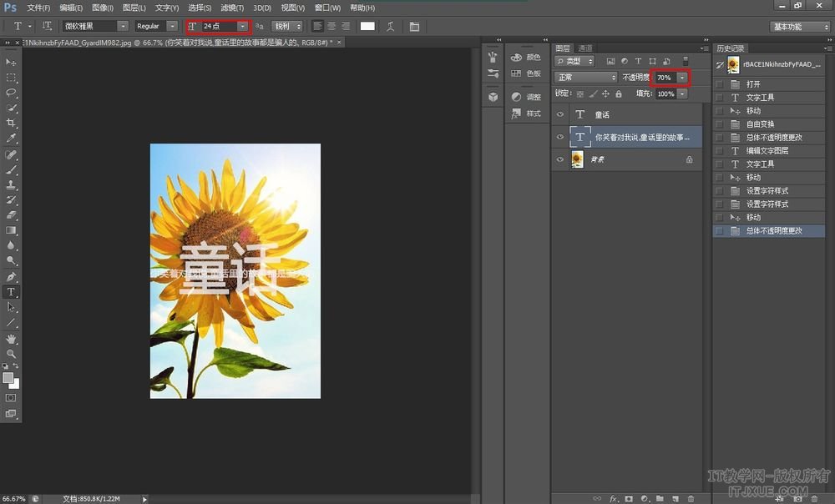Screen dimensions: 835x504
Task: Switch to the 通道 tab
Action: pos(585,48)
